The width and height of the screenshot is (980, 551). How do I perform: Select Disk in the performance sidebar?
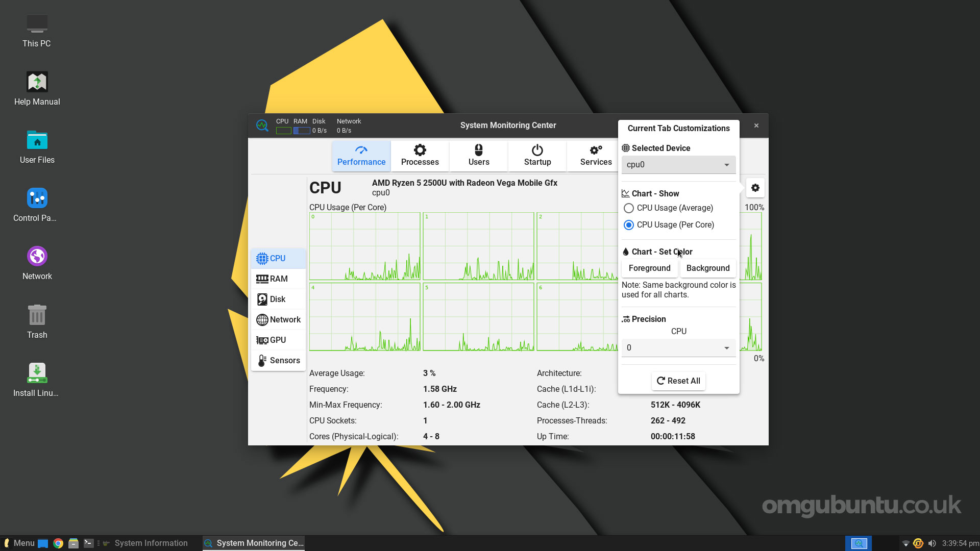(278, 299)
